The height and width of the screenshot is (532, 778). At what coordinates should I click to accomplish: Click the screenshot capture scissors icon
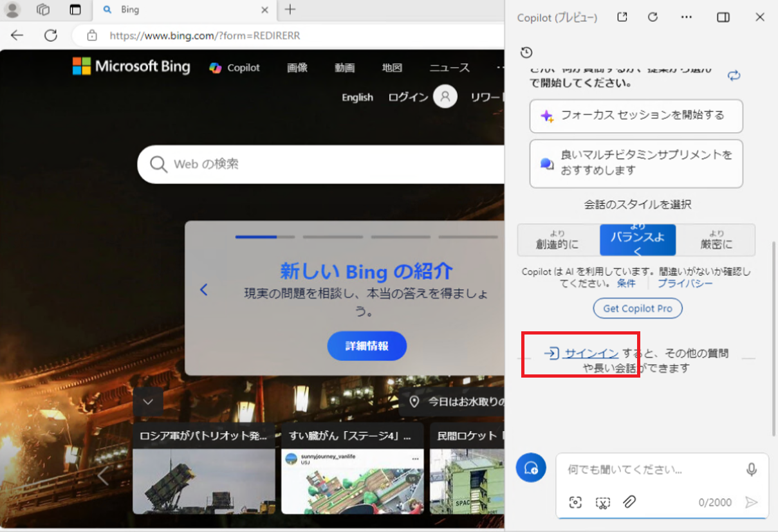tap(602, 502)
